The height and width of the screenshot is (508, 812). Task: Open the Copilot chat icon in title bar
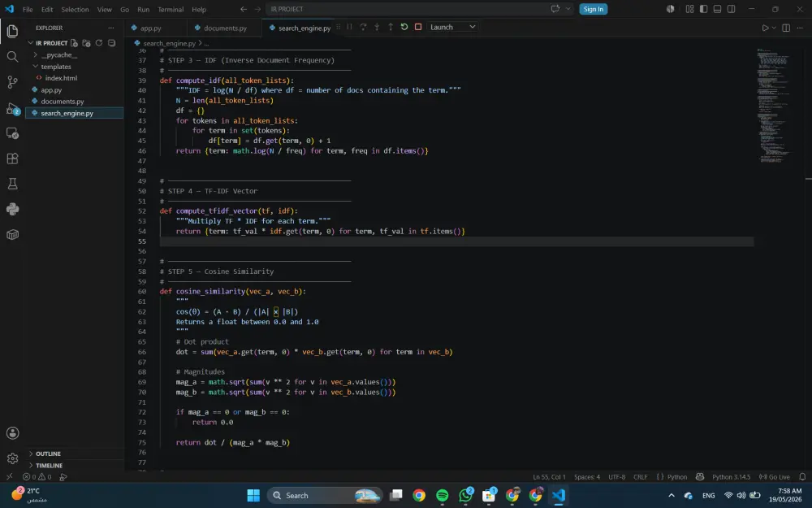click(x=555, y=9)
